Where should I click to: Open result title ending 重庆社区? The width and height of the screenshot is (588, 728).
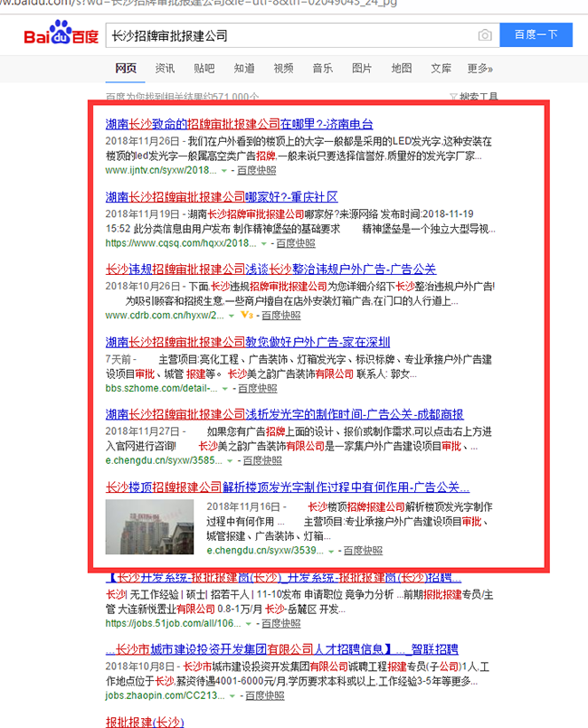point(222,197)
